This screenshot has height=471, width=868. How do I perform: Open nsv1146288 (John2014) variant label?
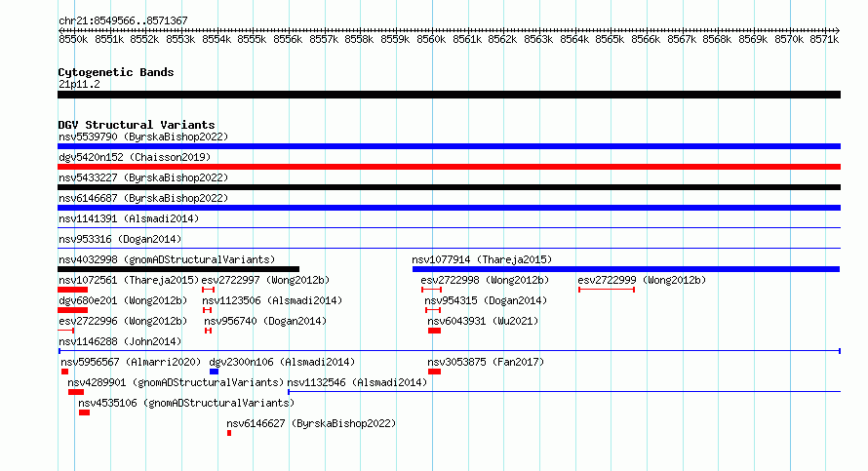pos(120,341)
